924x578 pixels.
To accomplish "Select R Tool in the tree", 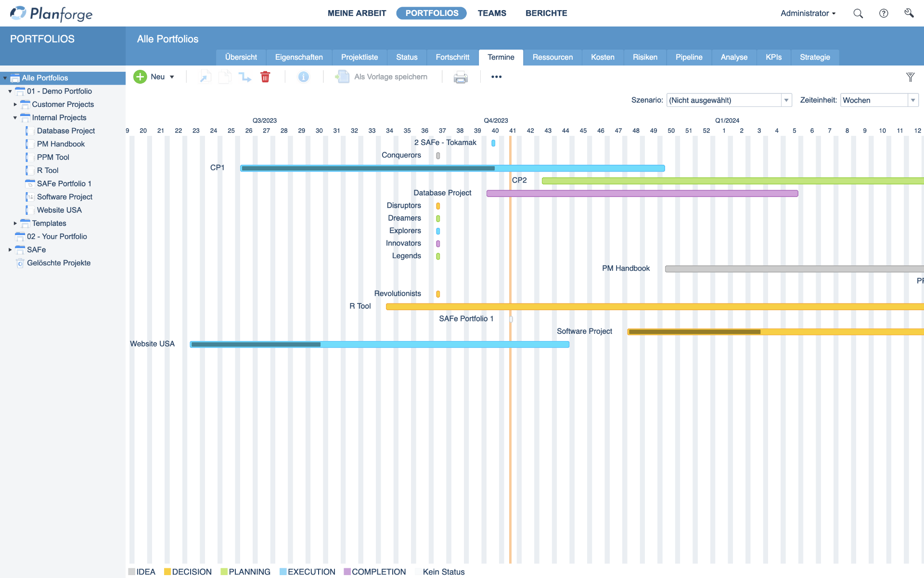I will point(48,171).
